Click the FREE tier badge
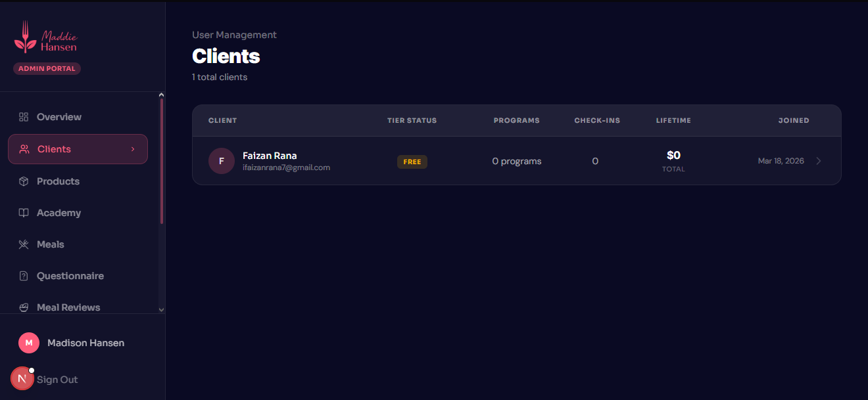868x400 pixels. pyautogui.click(x=412, y=162)
